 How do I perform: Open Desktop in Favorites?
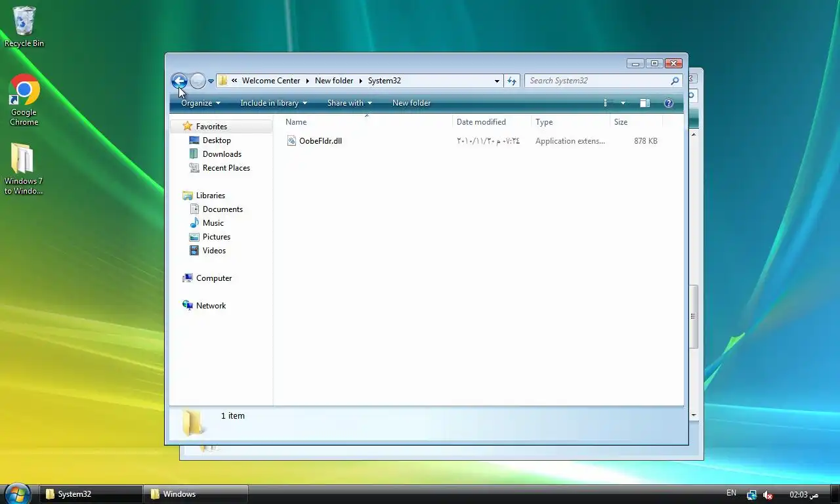(217, 140)
